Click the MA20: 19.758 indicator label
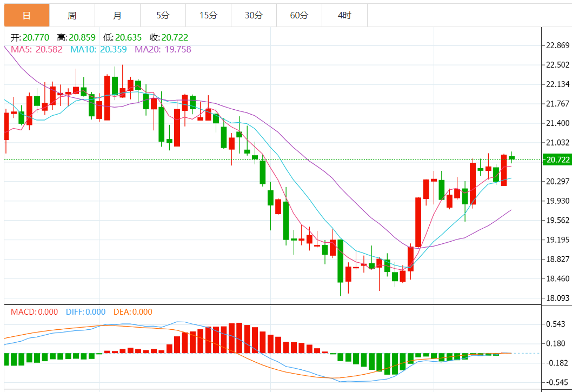 (x=163, y=49)
